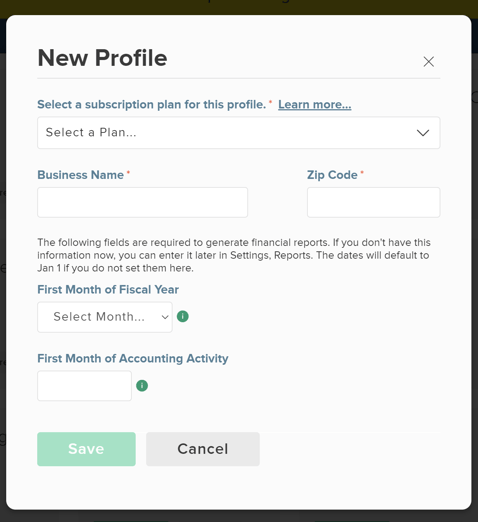Click the New Profile heading
The image size is (478, 522).
point(102,58)
